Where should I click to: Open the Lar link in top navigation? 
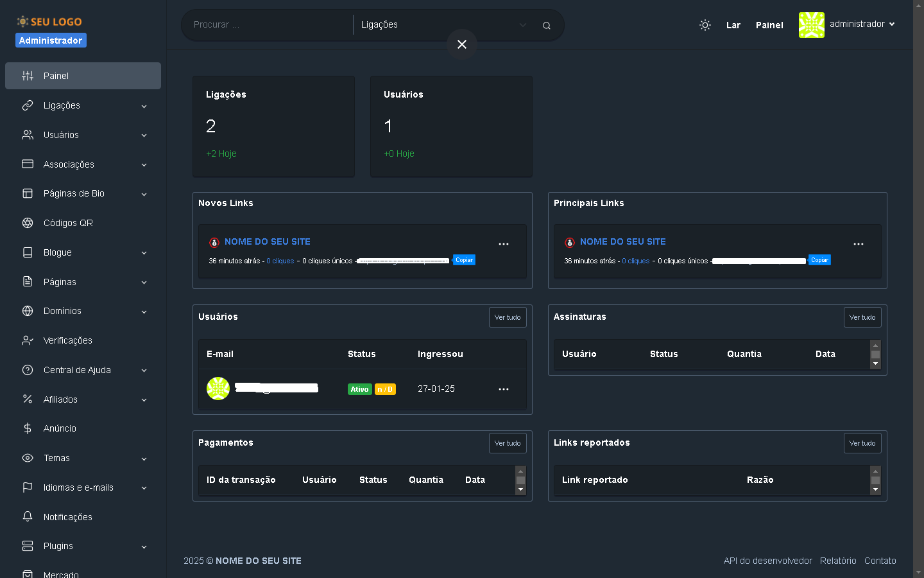tap(733, 25)
